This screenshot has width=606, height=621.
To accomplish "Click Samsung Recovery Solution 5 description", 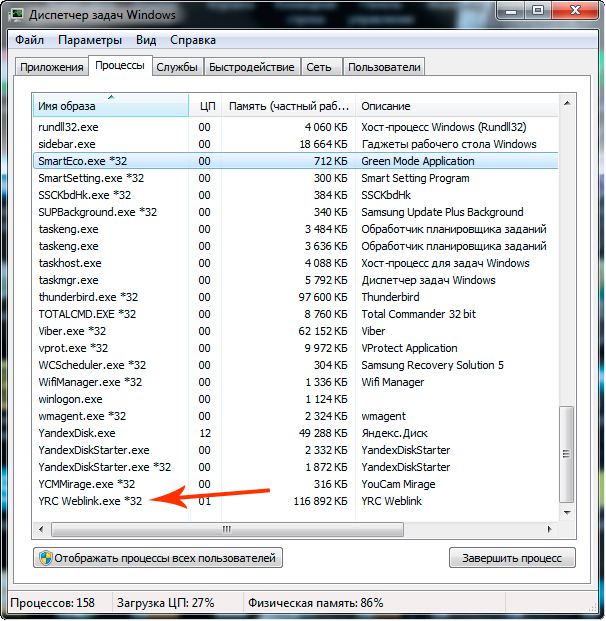I will [432, 366].
